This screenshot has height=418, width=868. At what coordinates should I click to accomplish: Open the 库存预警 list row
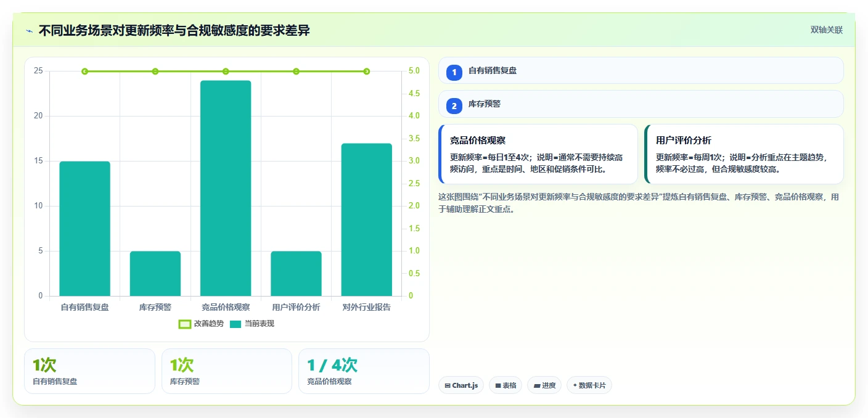click(641, 104)
